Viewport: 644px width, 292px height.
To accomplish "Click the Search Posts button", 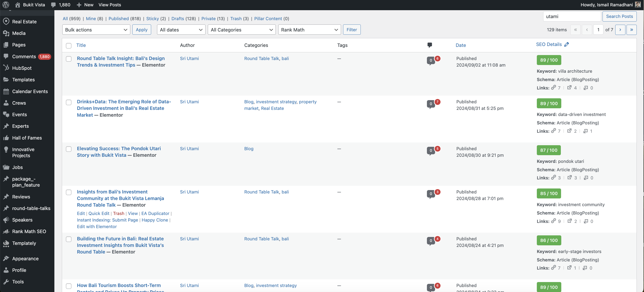I will tap(620, 17).
